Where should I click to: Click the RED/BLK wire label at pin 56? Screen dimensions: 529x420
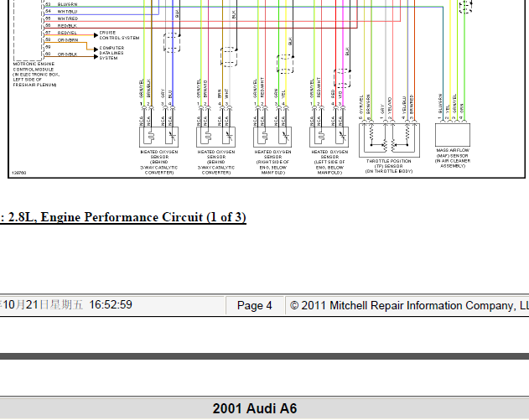[x=67, y=26]
